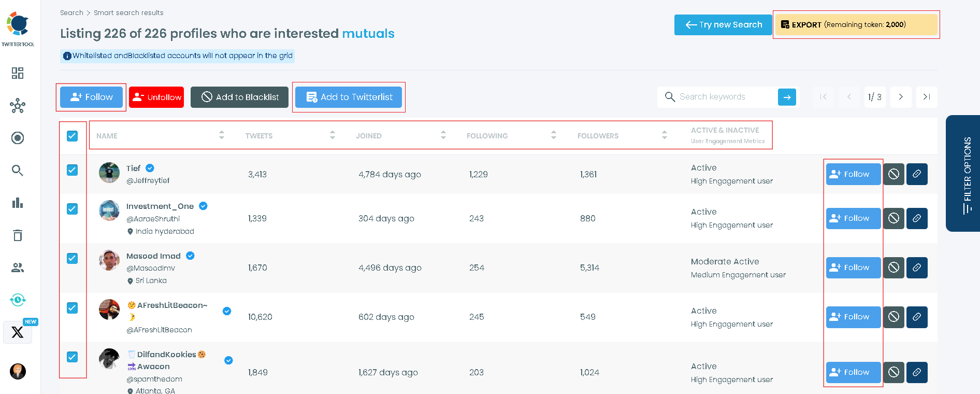Follow AFreshLitBeacon from row button

pyautogui.click(x=853, y=317)
